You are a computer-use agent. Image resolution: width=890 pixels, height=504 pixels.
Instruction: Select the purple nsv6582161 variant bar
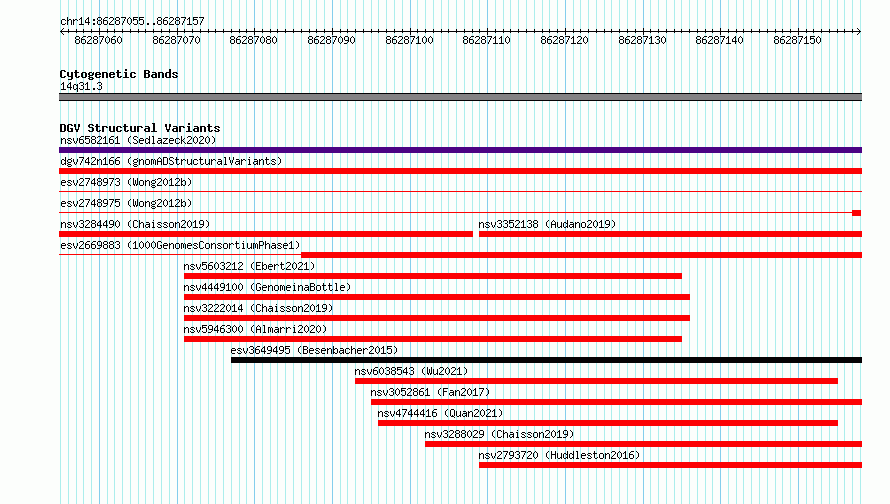460,150
